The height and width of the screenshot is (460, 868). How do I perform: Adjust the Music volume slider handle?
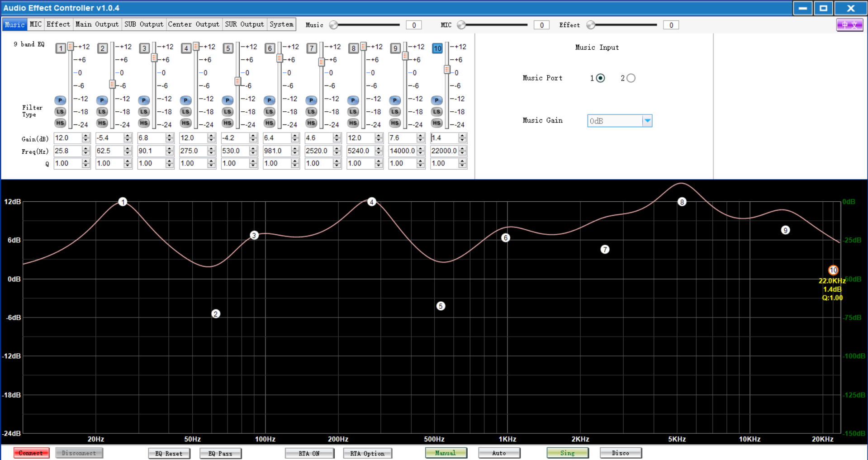[x=334, y=25]
